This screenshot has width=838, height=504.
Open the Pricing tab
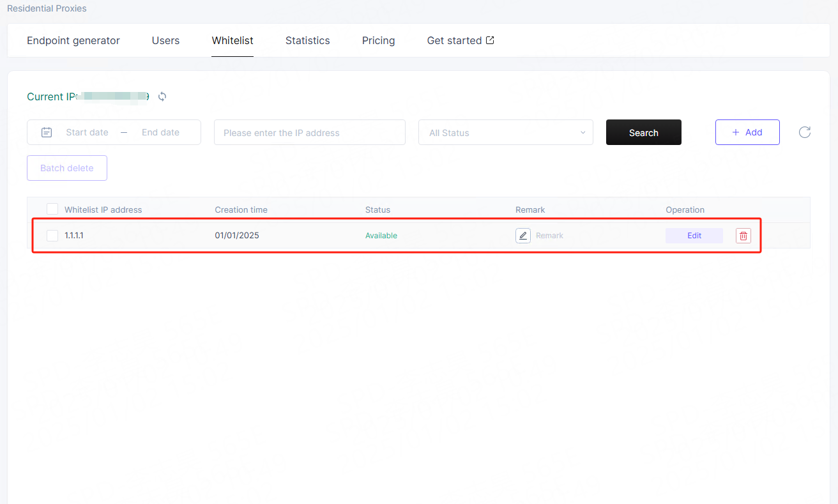(x=379, y=40)
